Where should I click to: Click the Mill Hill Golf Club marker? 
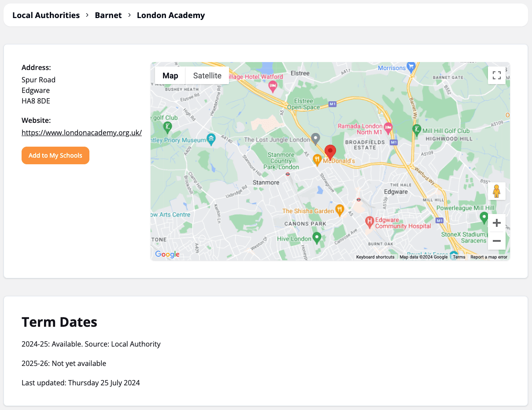416,129
